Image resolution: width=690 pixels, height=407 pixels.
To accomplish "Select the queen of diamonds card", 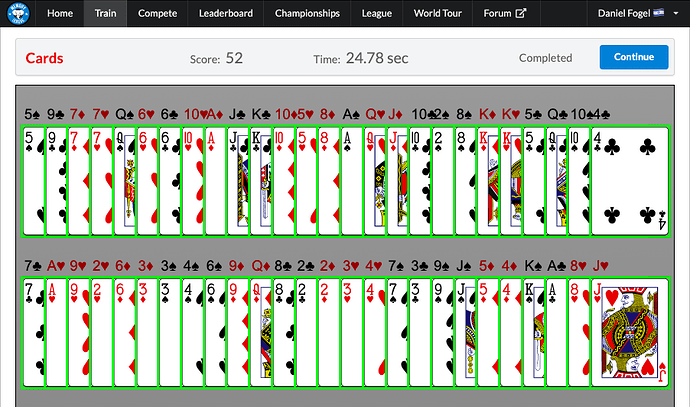I will coord(261,332).
